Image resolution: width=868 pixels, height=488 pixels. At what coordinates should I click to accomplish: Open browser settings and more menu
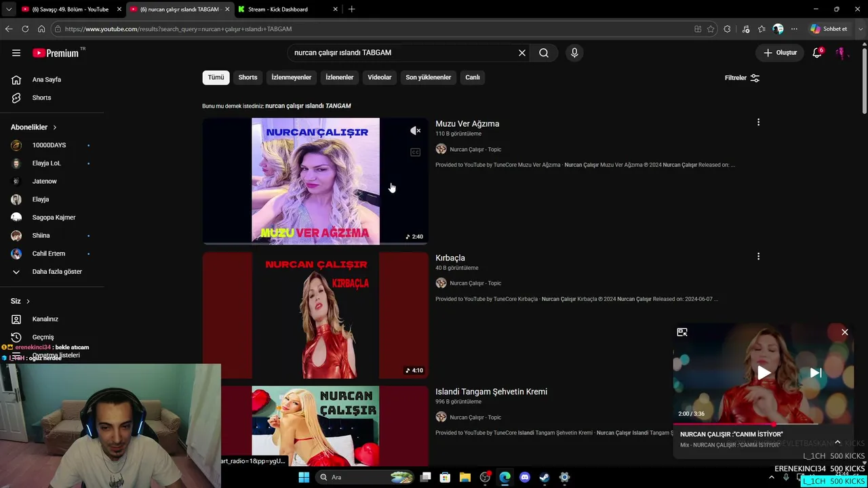[794, 29]
